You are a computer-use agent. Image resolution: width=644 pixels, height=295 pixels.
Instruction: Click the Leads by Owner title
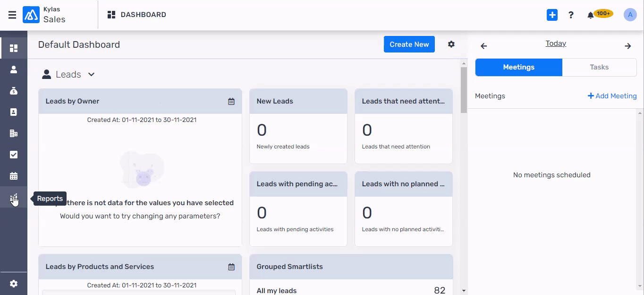coord(72,101)
